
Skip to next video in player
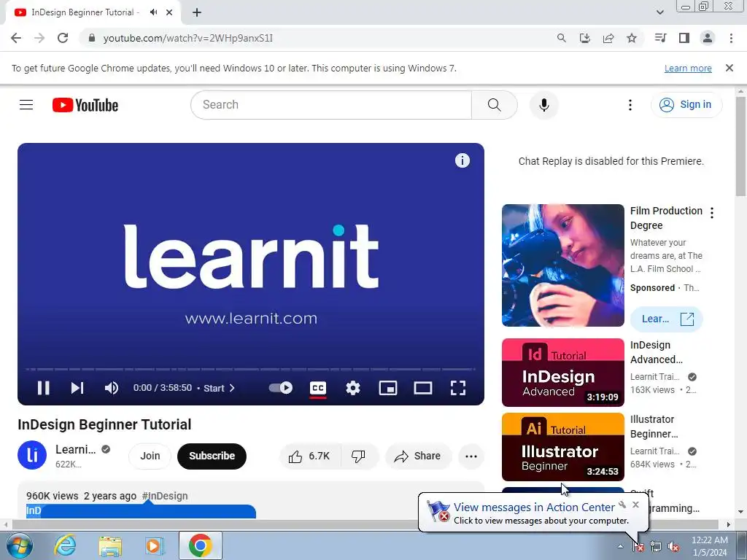pyautogui.click(x=77, y=388)
